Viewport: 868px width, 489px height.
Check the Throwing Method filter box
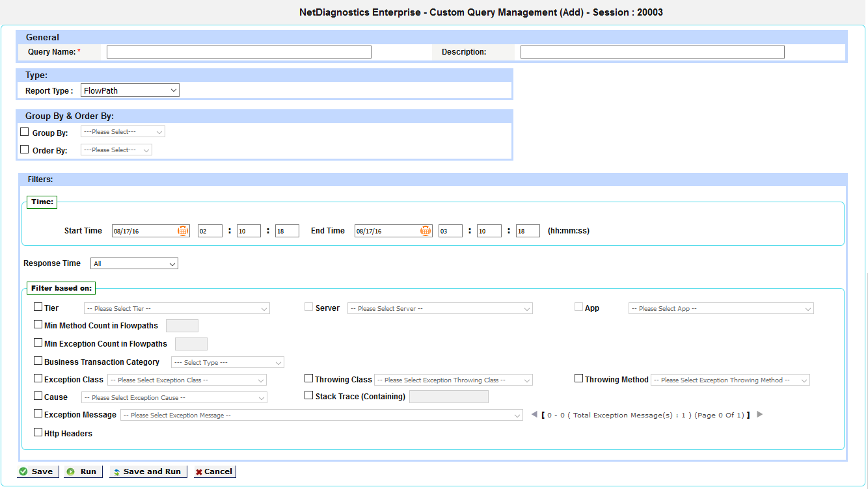pos(579,378)
